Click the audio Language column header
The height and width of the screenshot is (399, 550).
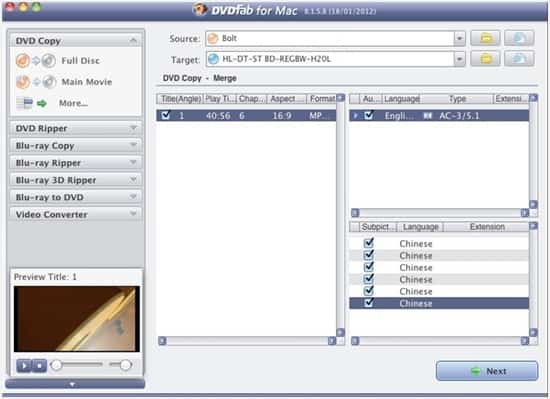pos(402,99)
